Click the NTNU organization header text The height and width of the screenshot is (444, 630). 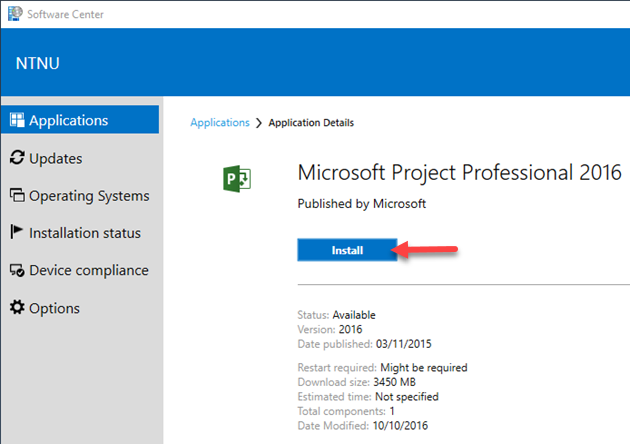(x=37, y=63)
